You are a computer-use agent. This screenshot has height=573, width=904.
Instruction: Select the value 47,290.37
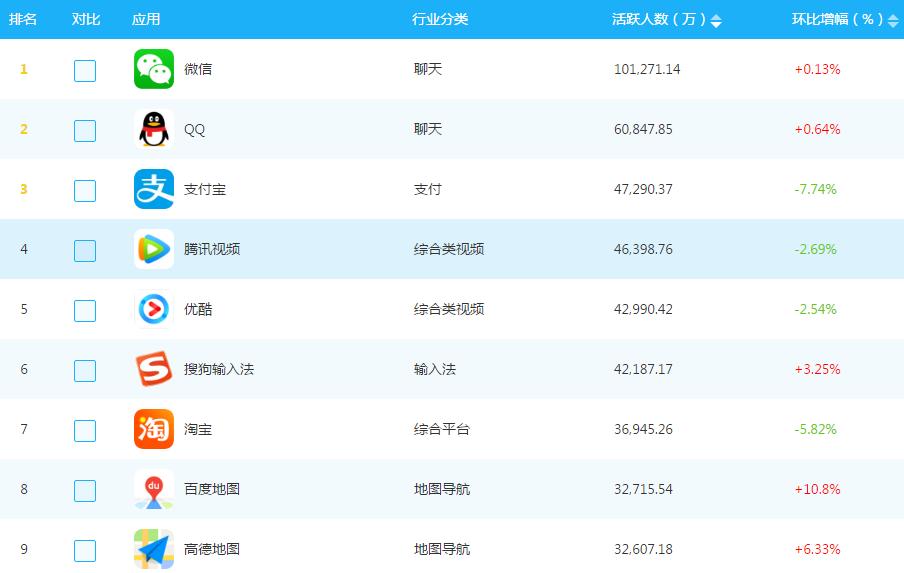click(x=643, y=189)
